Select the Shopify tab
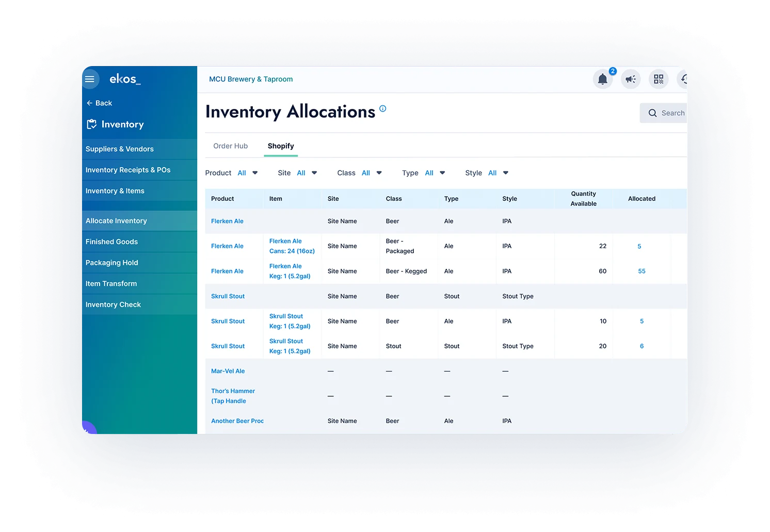The image size is (770, 532). [x=281, y=146]
